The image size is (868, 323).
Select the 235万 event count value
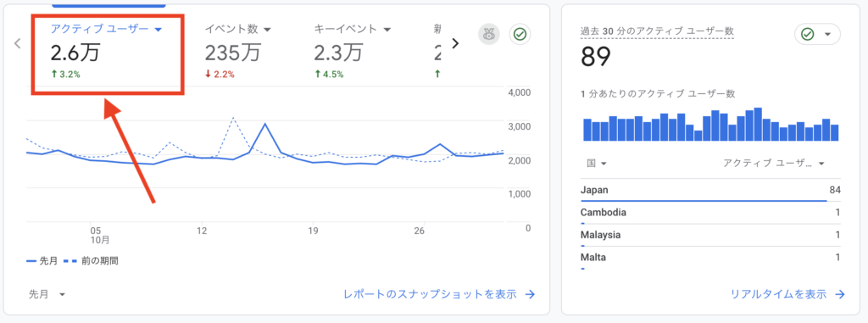click(233, 53)
